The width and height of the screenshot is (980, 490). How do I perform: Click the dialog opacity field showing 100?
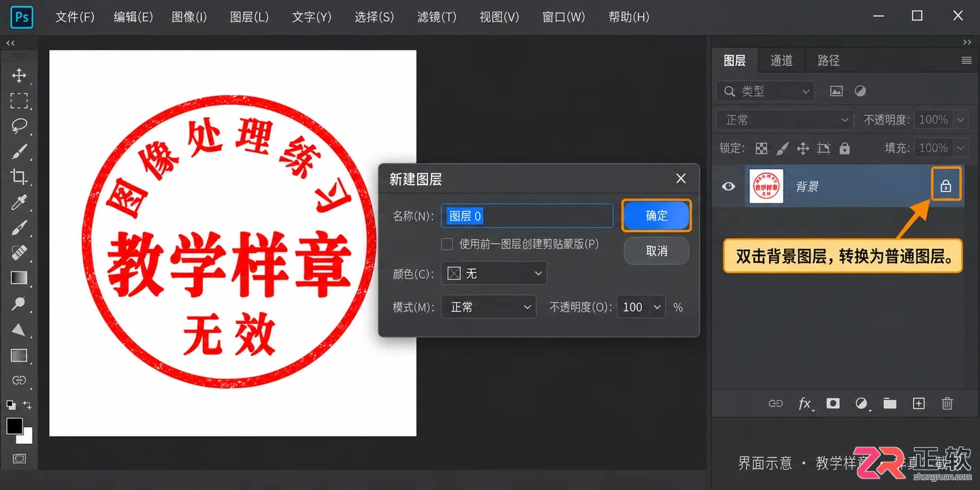(633, 307)
